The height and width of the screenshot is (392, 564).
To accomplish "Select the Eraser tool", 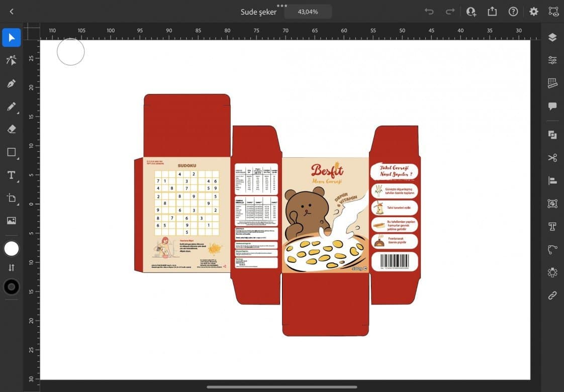I will tap(12, 129).
